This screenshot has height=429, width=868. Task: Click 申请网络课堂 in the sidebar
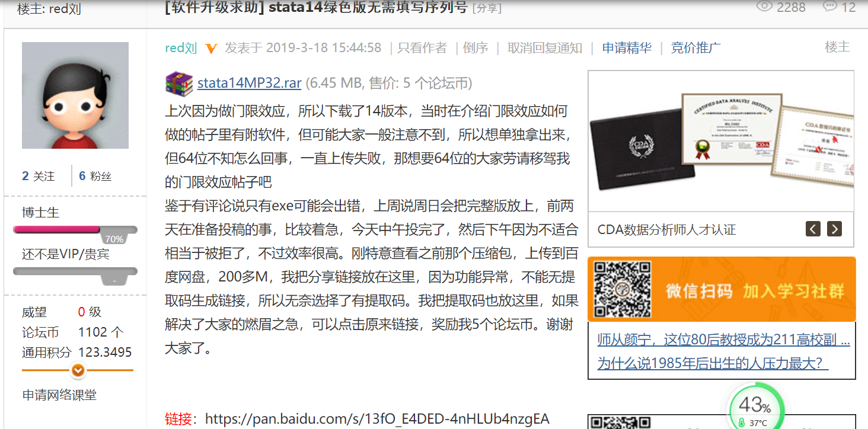click(59, 395)
